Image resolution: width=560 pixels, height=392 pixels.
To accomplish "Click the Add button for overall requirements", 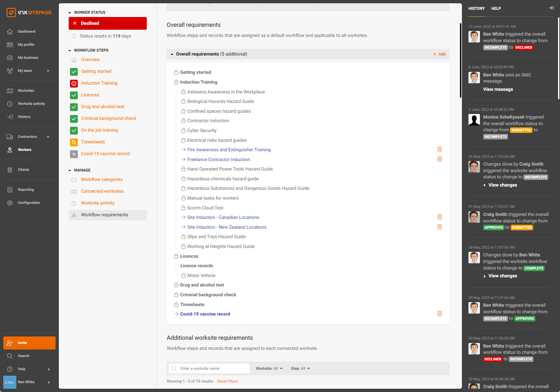I will pyautogui.click(x=439, y=54).
